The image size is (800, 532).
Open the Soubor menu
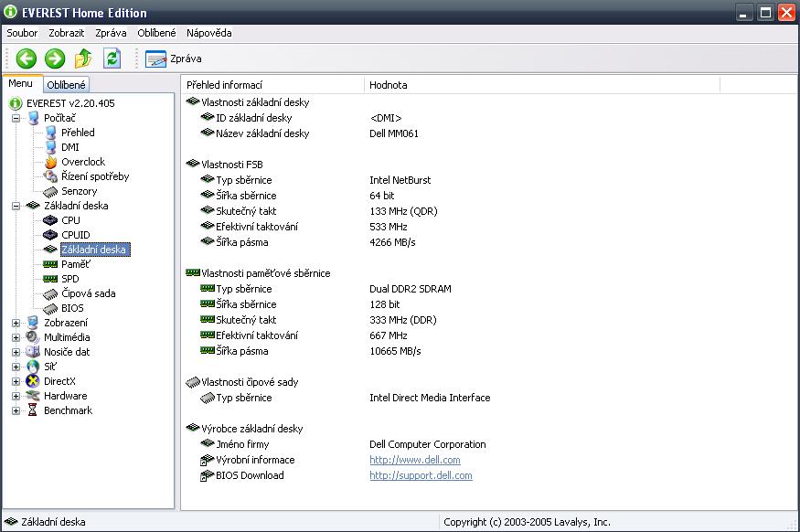(22, 33)
